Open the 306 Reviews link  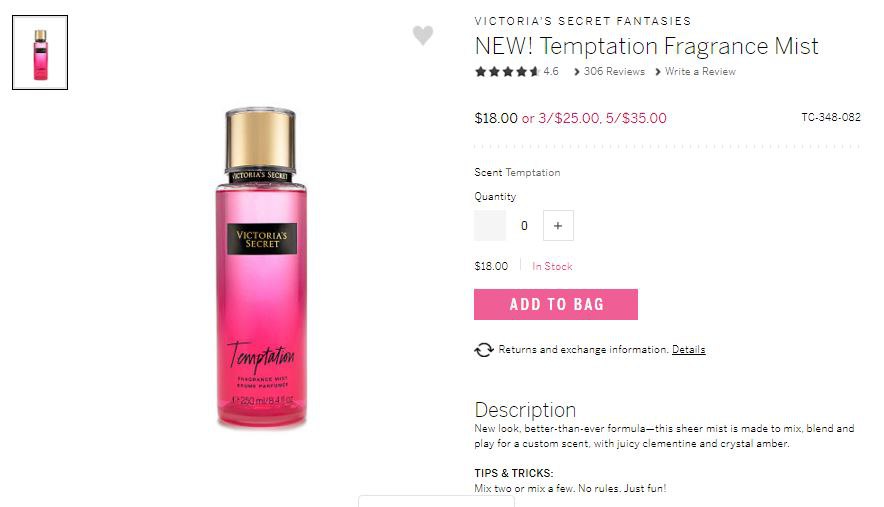click(x=614, y=72)
